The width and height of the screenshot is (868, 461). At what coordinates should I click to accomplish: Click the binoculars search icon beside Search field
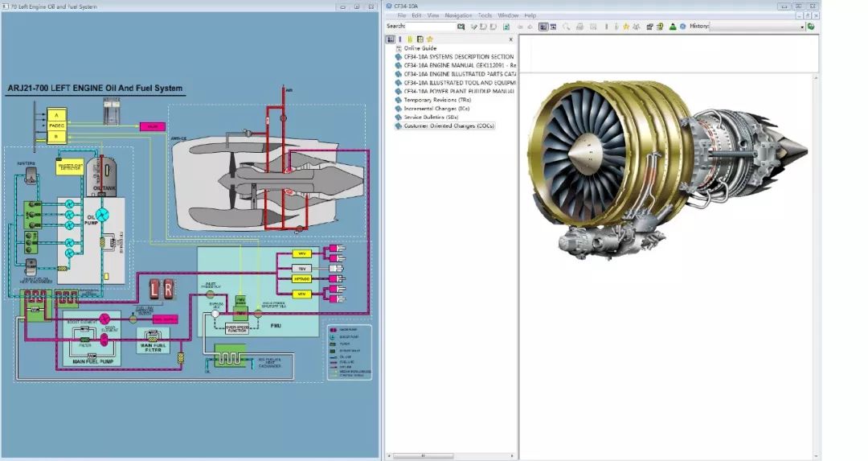(x=461, y=27)
